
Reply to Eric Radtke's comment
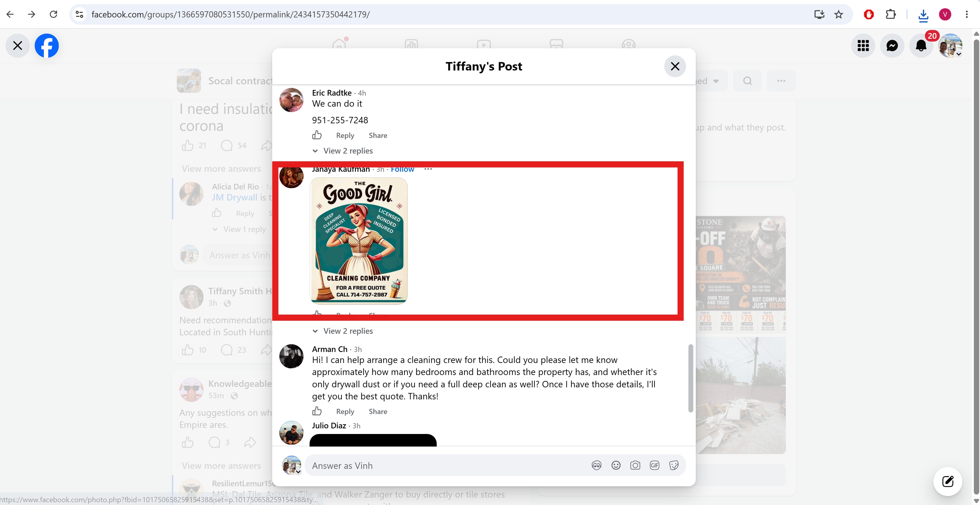(x=345, y=136)
